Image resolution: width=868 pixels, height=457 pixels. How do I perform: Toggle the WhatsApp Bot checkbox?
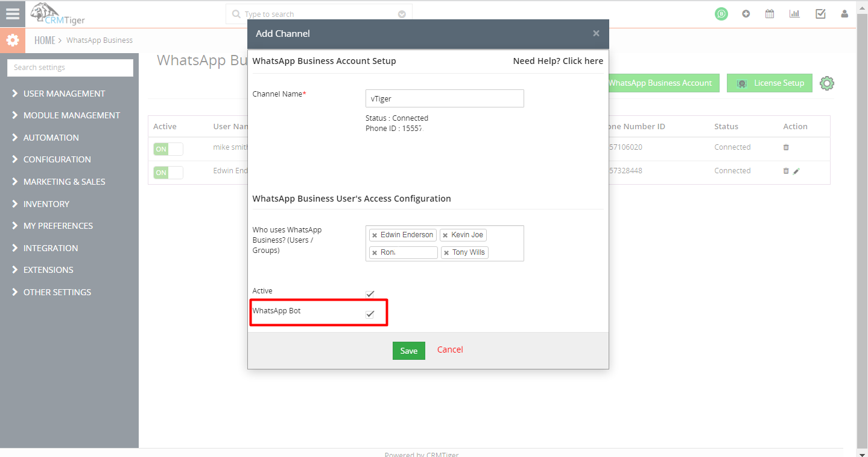[370, 314]
